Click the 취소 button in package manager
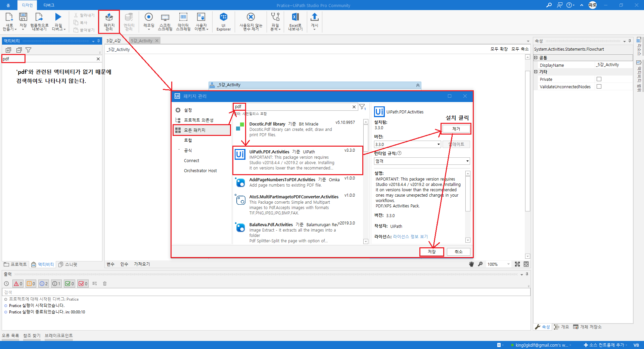The image size is (644, 349). point(459,252)
